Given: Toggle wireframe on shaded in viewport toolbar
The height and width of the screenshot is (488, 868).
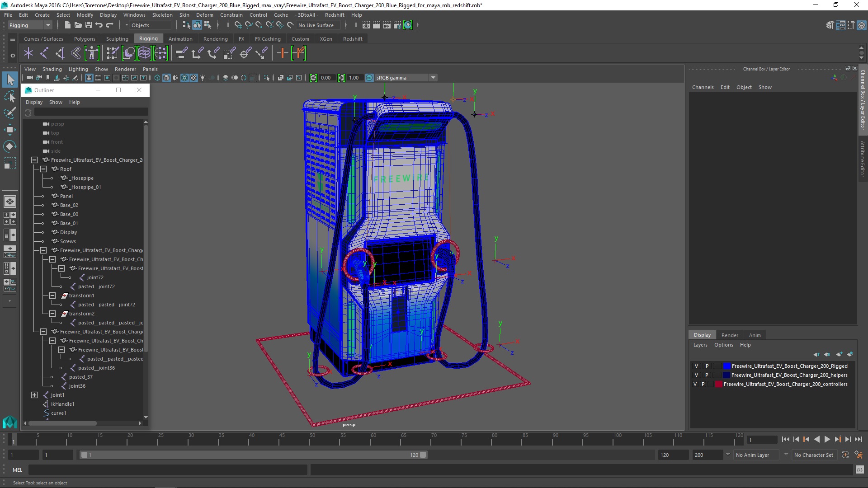Looking at the screenshot, I should point(184,78).
